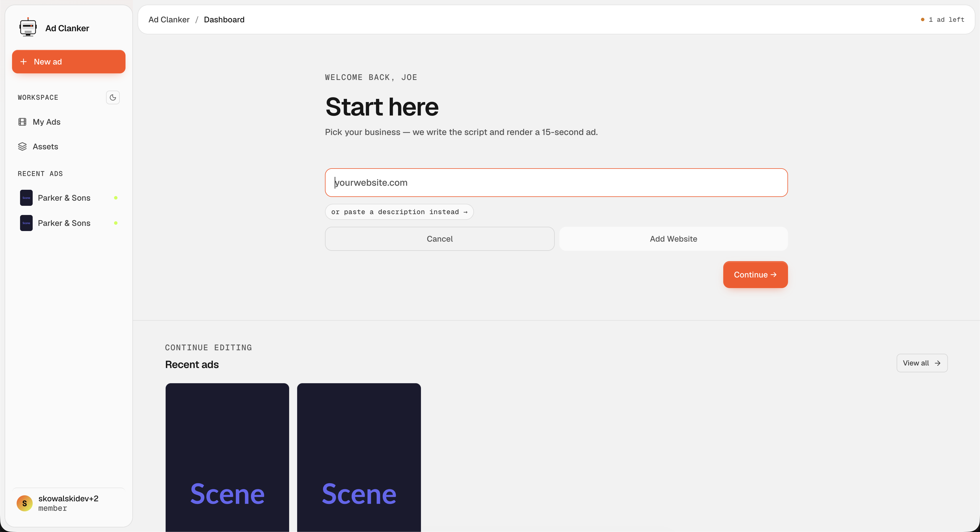
Task: Click the View all button
Action: pyautogui.click(x=922, y=363)
